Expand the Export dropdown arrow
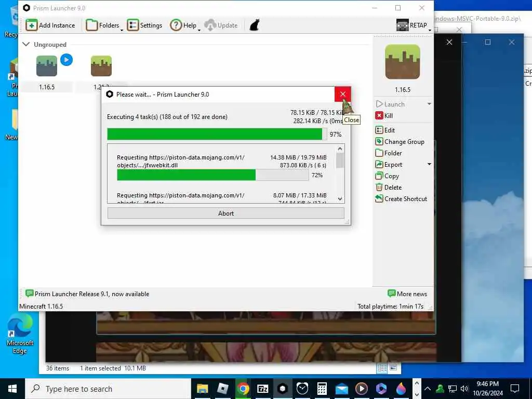The image size is (532, 399). click(429, 164)
